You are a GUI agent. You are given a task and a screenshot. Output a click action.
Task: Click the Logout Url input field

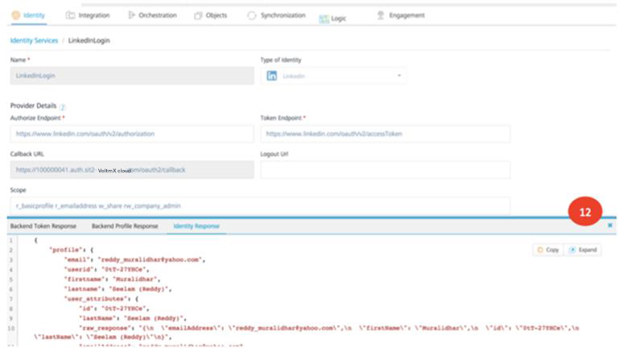[385, 170]
